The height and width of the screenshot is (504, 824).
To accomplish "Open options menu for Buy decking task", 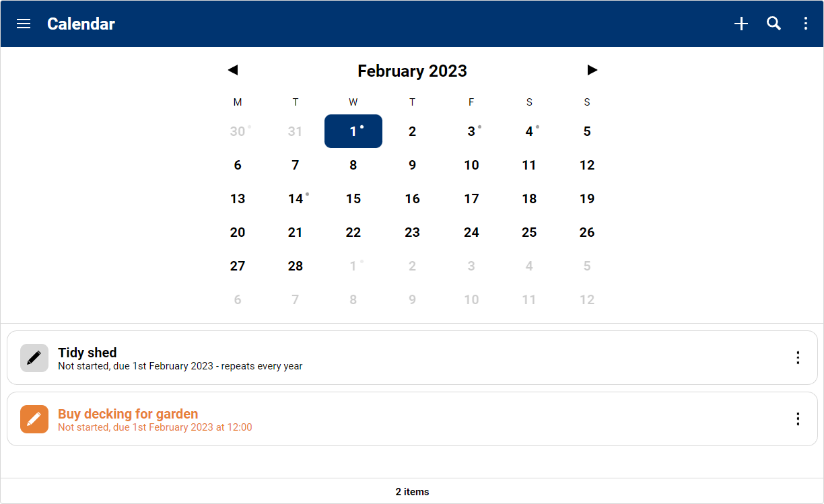I will pos(798,419).
